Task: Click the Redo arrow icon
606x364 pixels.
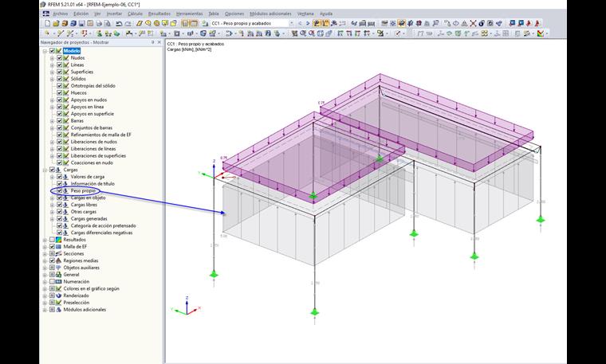Action: pyautogui.click(x=128, y=24)
